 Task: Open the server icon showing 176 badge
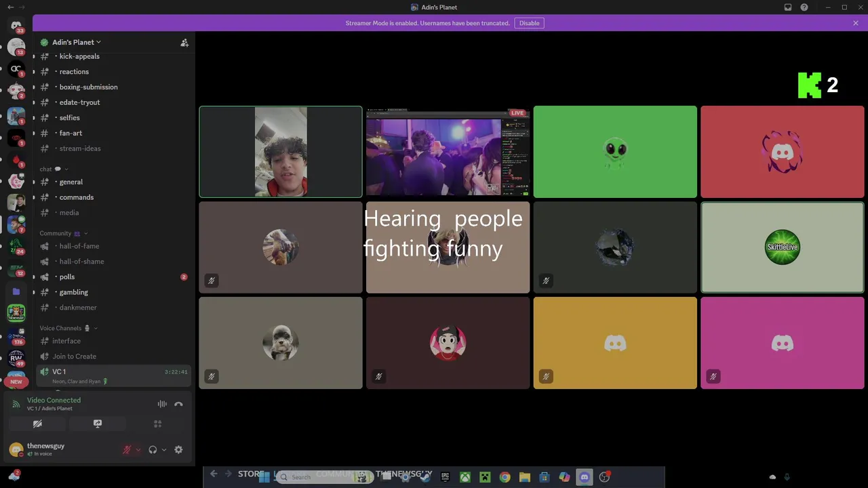click(16, 336)
